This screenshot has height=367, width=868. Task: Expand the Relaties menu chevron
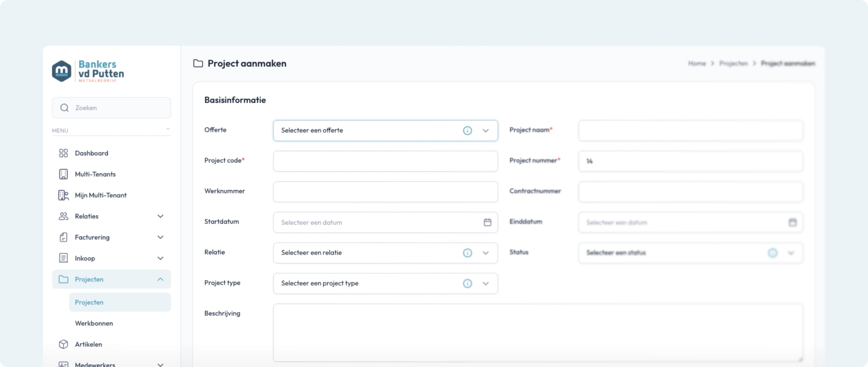160,216
